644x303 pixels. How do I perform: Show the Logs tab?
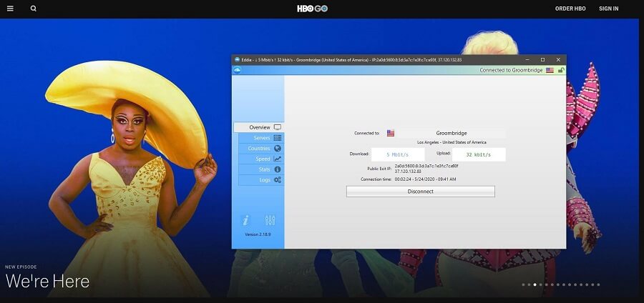coord(261,179)
